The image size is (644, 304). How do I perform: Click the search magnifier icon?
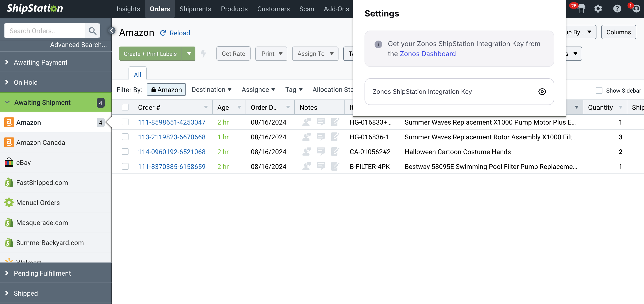[x=92, y=31]
